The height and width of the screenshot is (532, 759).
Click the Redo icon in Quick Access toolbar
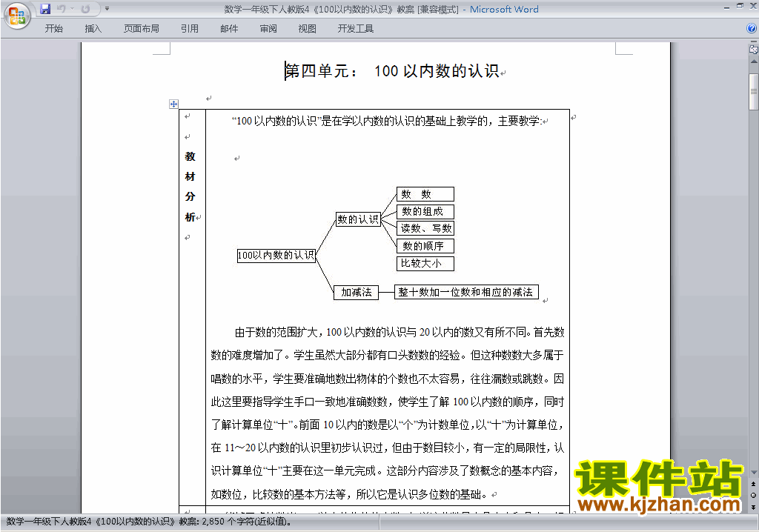[85, 9]
